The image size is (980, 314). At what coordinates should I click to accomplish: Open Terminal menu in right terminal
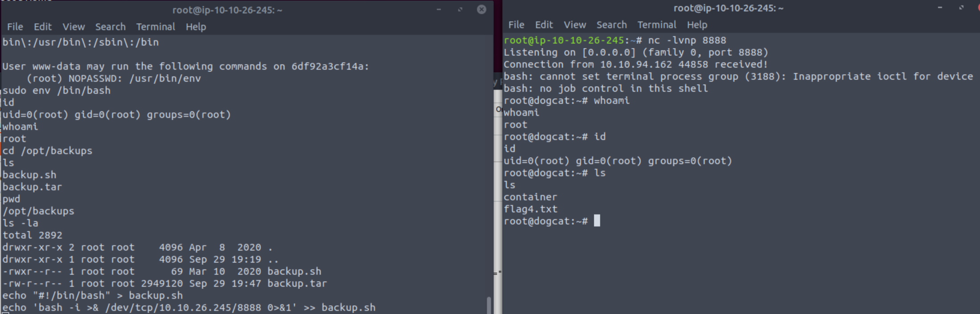(x=657, y=25)
